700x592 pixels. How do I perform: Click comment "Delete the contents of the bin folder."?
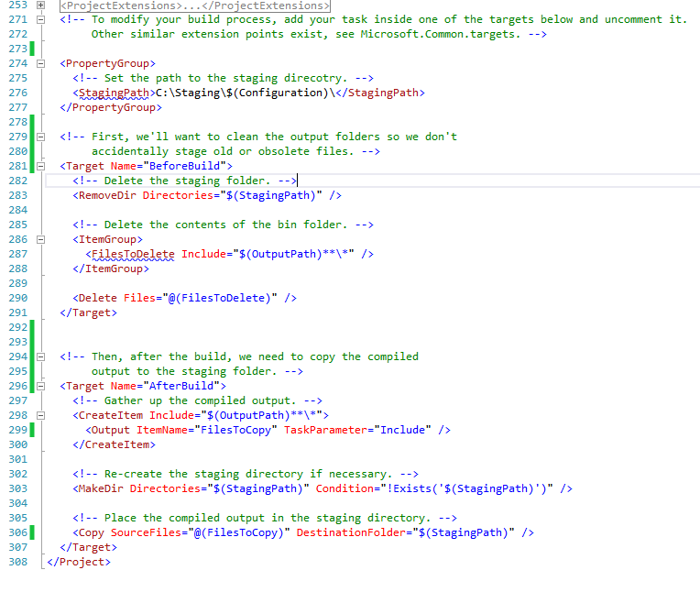pos(225,225)
